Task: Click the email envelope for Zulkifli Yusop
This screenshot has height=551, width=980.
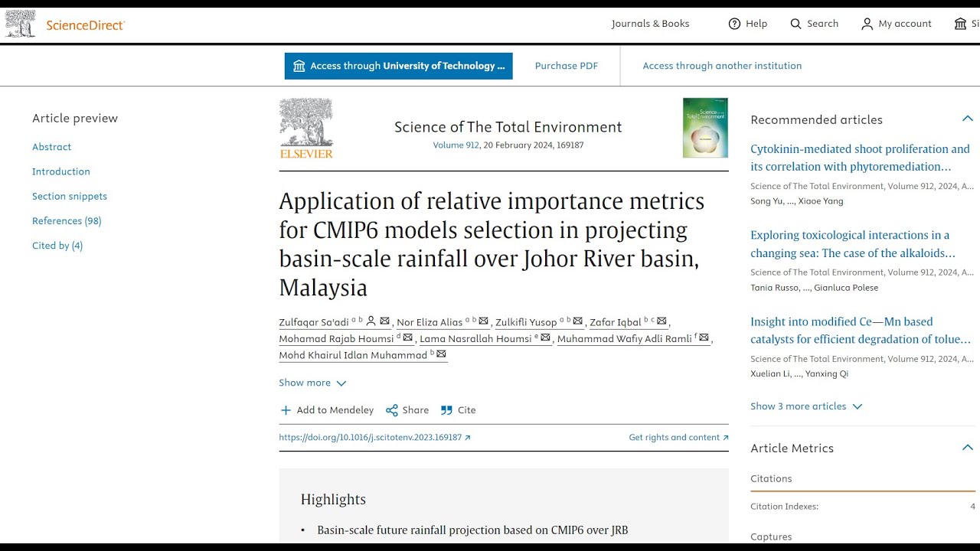Action: (x=578, y=321)
